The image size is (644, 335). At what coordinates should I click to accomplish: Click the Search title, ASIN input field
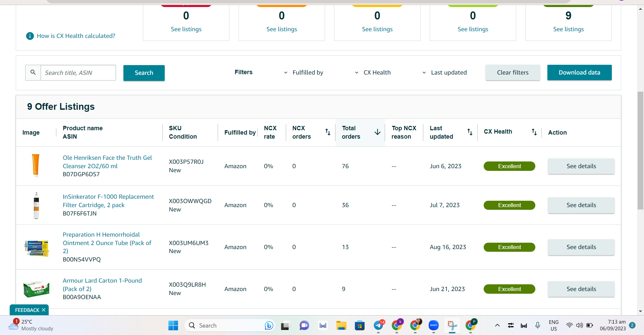pyautogui.click(x=78, y=73)
